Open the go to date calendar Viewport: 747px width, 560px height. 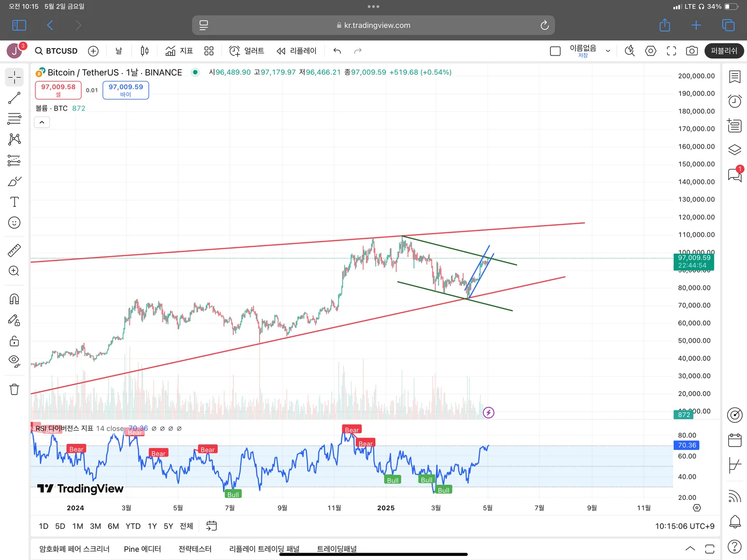pyautogui.click(x=212, y=526)
